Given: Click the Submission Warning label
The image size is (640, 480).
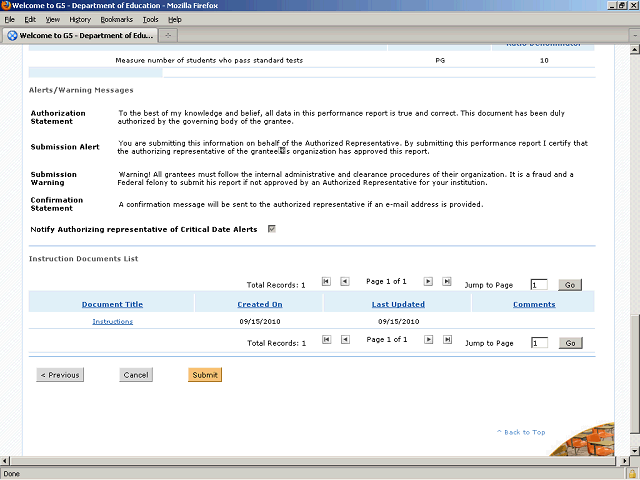Looking at the screenshot, I should [x=53, y=178].
